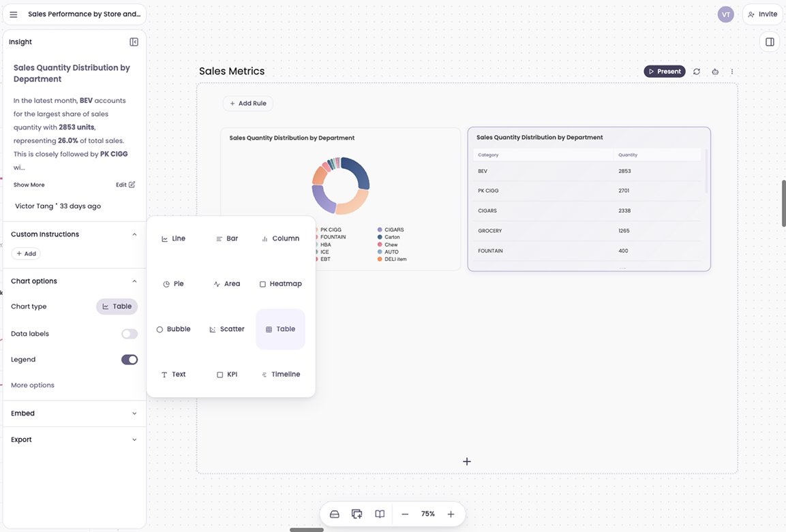Viewport: 786px width, 532px height.
Task: Open the right side panel
Action: click(x=769, y=42)
